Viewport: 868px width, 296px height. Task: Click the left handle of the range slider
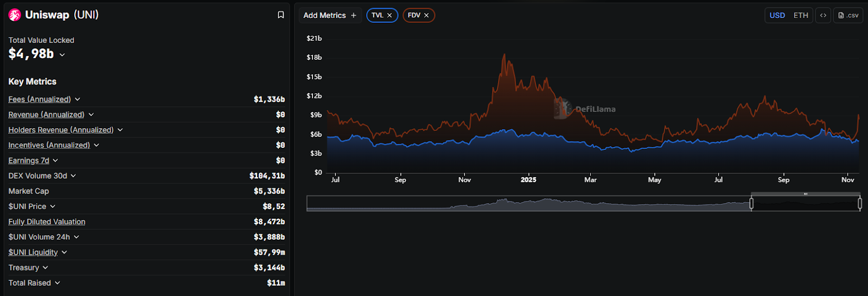point(751,203)
